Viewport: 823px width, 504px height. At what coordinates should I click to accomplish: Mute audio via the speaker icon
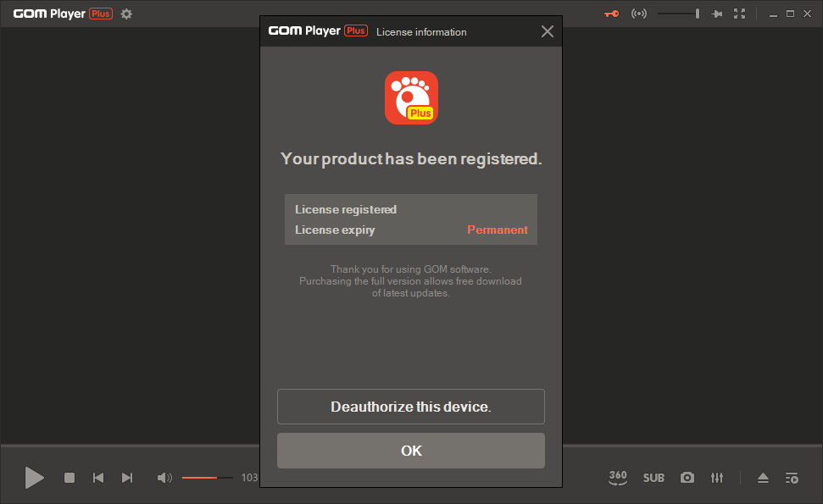[x=164, y=478]
